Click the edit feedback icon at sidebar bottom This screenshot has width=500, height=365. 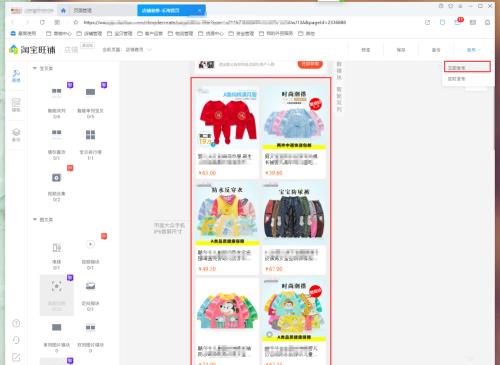(16, 357)
